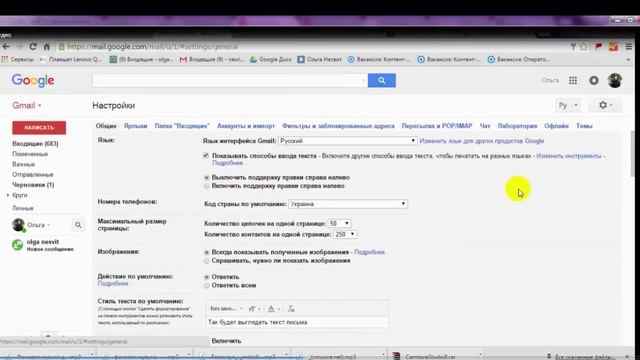Open the Google notifications icon
This screenshot has width=640, height=360.
click(594, 80)
